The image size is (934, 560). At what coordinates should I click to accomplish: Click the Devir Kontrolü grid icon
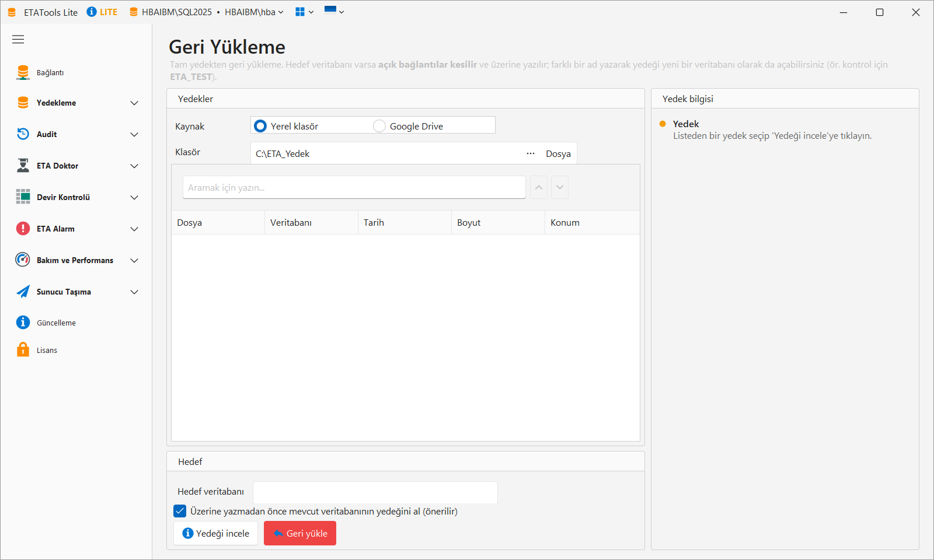[23, 197]
